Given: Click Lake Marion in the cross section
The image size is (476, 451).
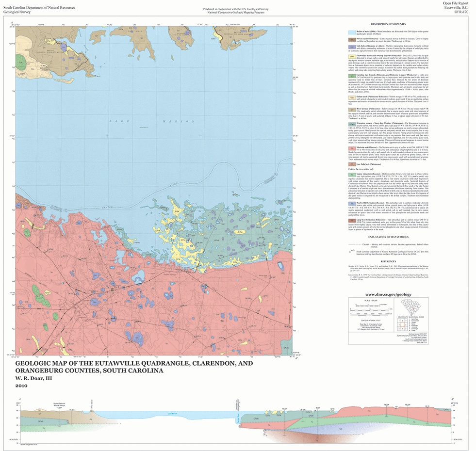Looking at the screenshot, I should pos(173,414).
